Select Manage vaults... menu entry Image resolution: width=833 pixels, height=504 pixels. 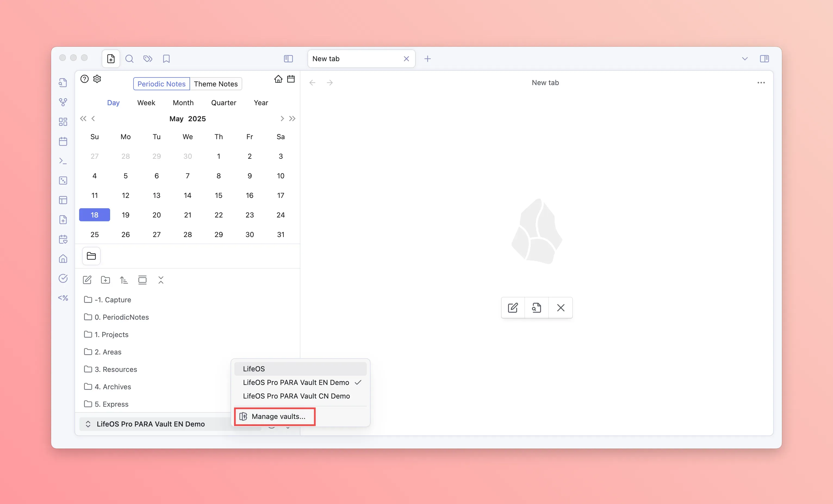278,416
